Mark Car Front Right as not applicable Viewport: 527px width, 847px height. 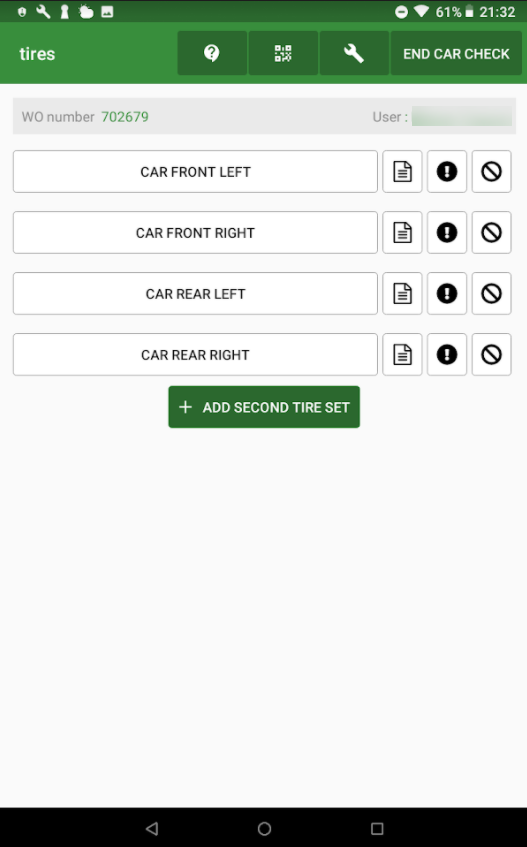click(x=491, y=233)
